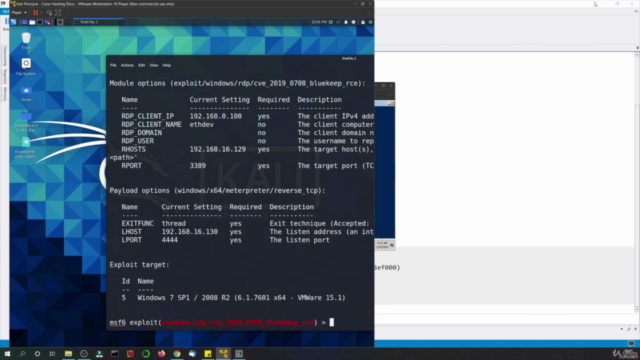Open the File menu in the terminal
This screenshot has height=360, width=640.
(113, 65)
